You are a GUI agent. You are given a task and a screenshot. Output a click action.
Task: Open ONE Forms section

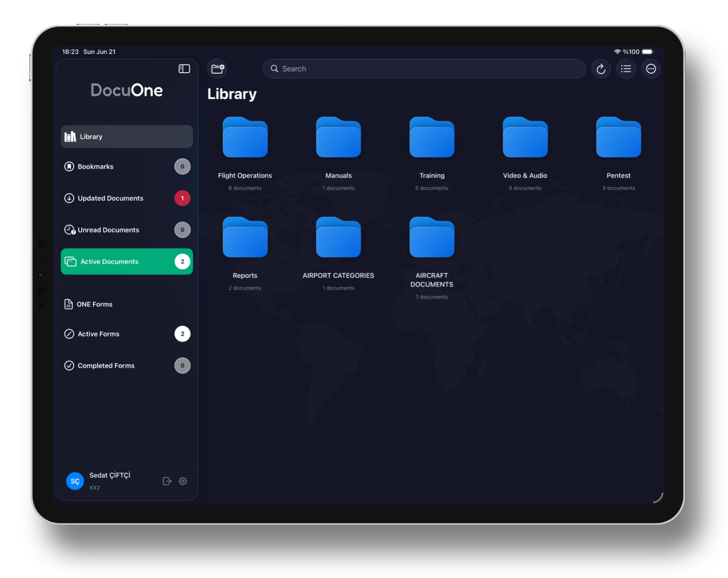pos(127,304)
